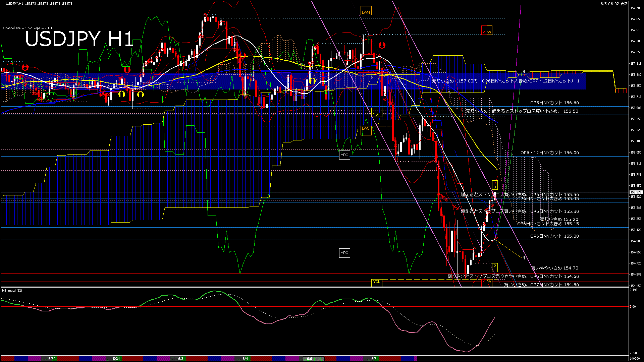This screenshot has width=644, height=362.
Task: Select the YDO yesterday-open marker box
Action: pos(344,155)
